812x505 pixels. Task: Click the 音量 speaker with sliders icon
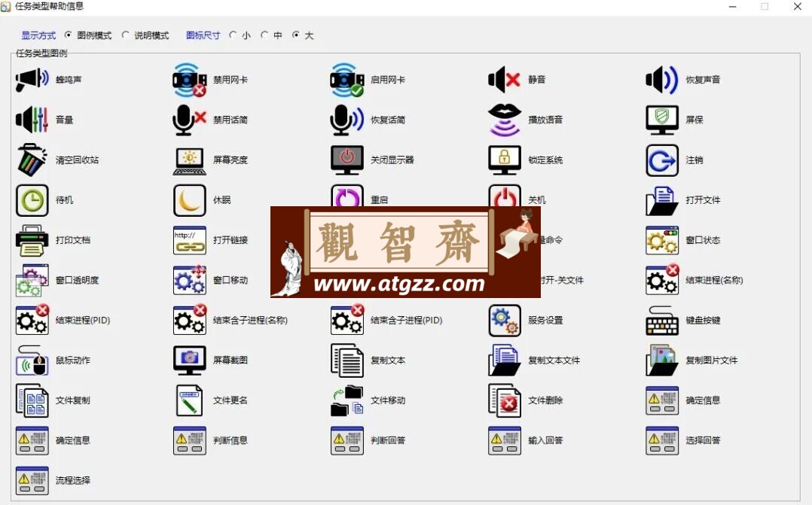[32, 120]
